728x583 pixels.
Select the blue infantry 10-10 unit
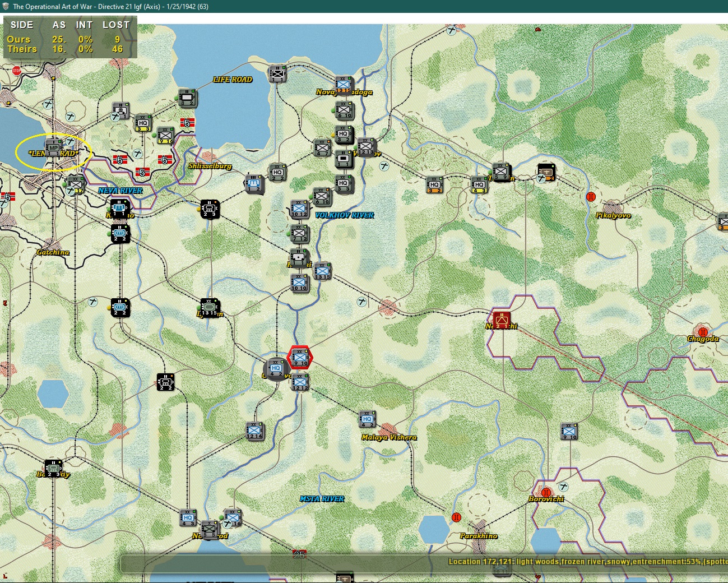click(x=299, y=283)
